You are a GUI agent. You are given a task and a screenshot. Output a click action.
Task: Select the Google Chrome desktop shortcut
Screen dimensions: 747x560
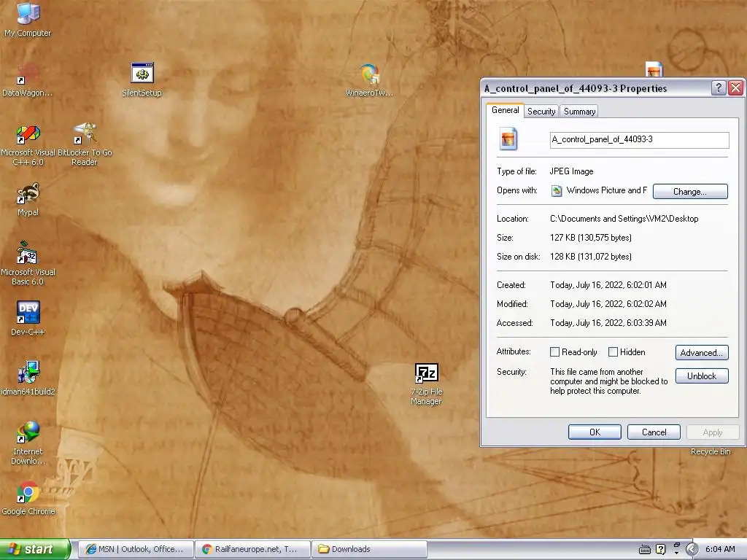[28, 498]
